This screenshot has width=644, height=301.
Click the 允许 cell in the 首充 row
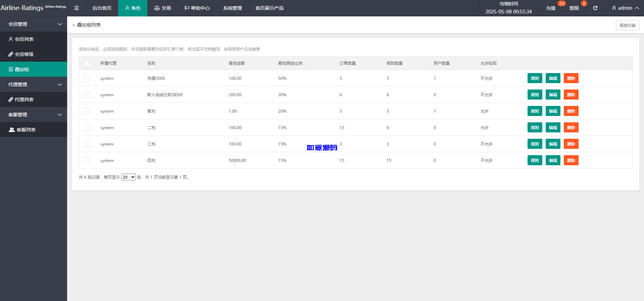click(x=485, y=111)
